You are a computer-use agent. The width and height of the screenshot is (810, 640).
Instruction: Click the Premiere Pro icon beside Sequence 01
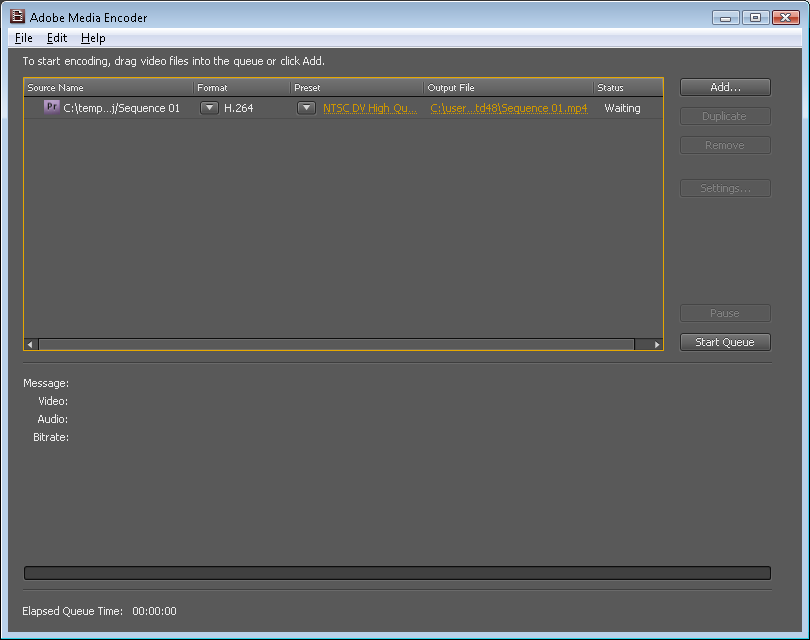[51, 107]
